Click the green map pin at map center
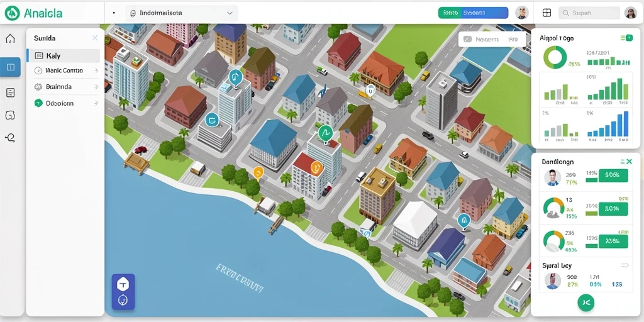644x322 pixels. pos(325,133)
